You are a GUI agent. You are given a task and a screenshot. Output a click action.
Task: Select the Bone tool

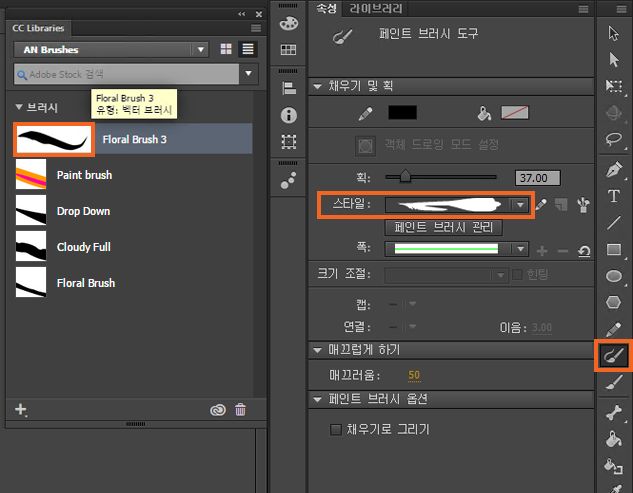click(x=614, y=413)
